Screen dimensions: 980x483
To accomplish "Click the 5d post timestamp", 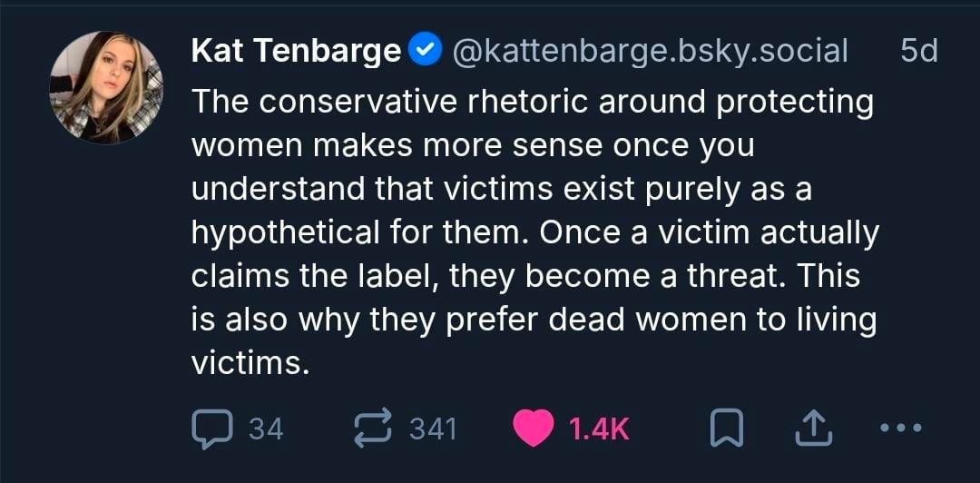I will [918, 52].
